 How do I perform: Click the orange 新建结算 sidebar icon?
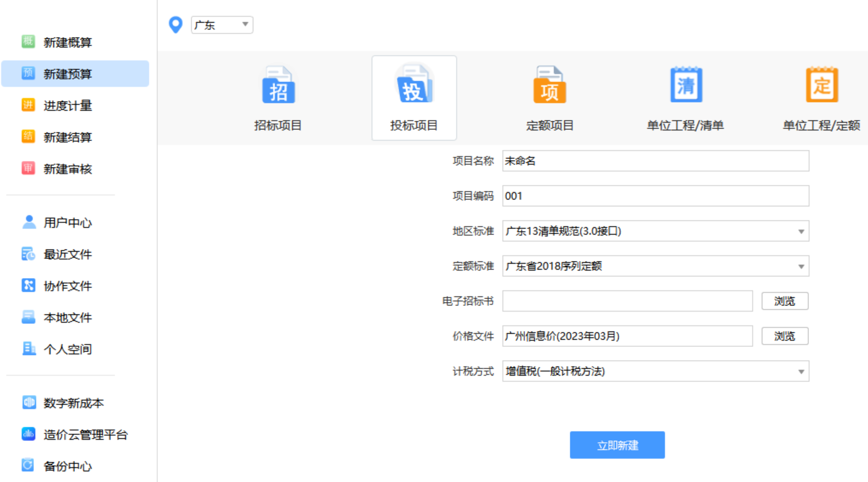[28, 136]
